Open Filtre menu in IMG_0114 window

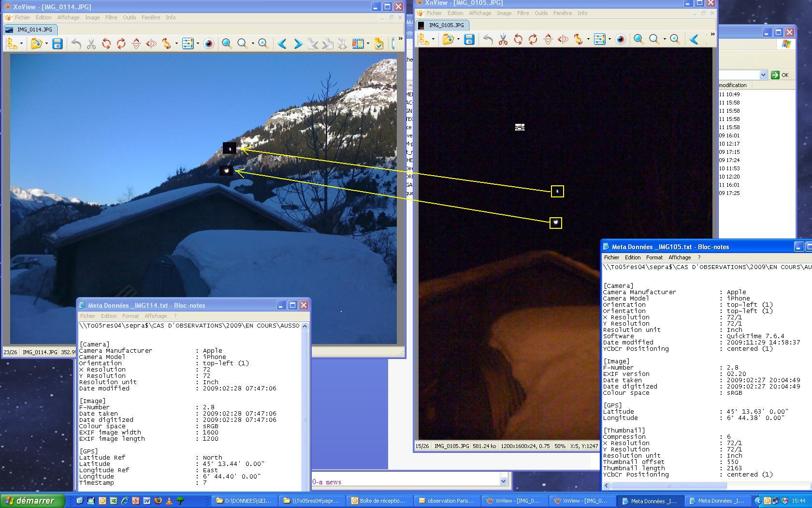(x=111, y=17)
